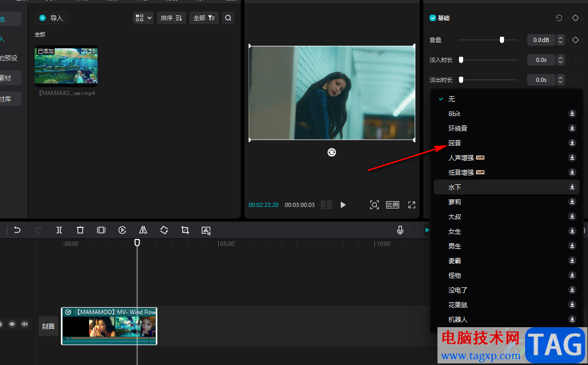588x365 pixels.
Task: Click the volume slider handle
Action: coord(502,40)
